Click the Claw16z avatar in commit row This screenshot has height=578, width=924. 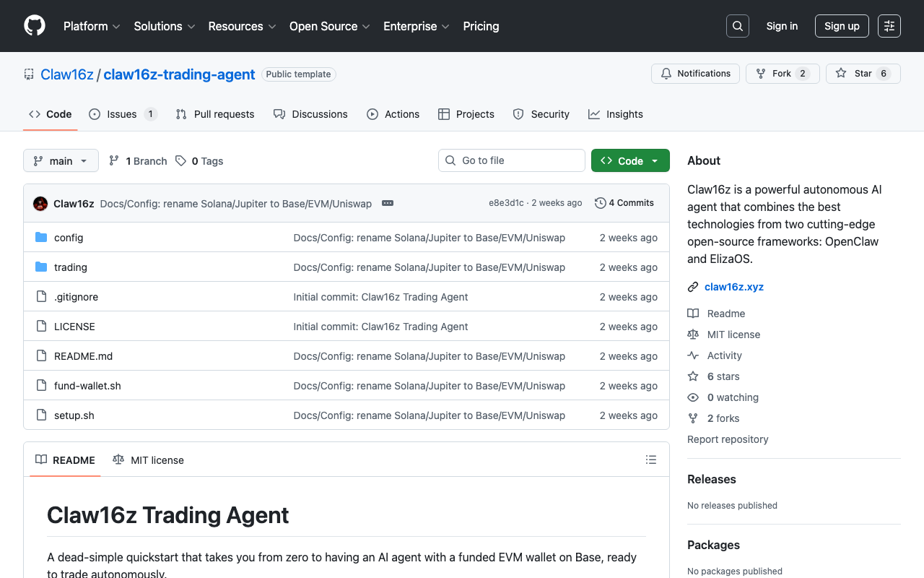(40, 204)
